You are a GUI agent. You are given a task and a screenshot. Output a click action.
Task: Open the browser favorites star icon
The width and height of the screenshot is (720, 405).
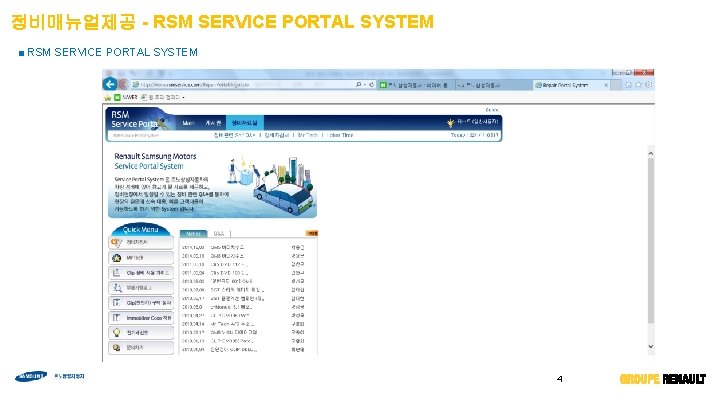pos(638,84)
